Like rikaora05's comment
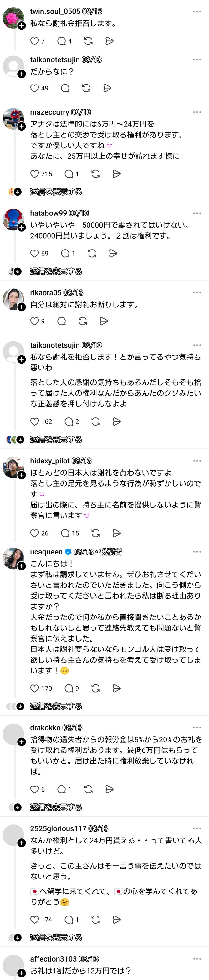 pyautogui.click(x=35, y=321)
